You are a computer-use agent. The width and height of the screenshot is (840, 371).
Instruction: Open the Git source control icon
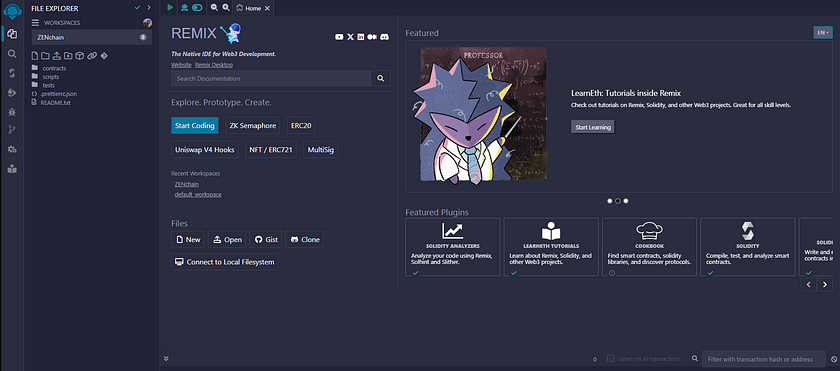(x=12, y=130)
